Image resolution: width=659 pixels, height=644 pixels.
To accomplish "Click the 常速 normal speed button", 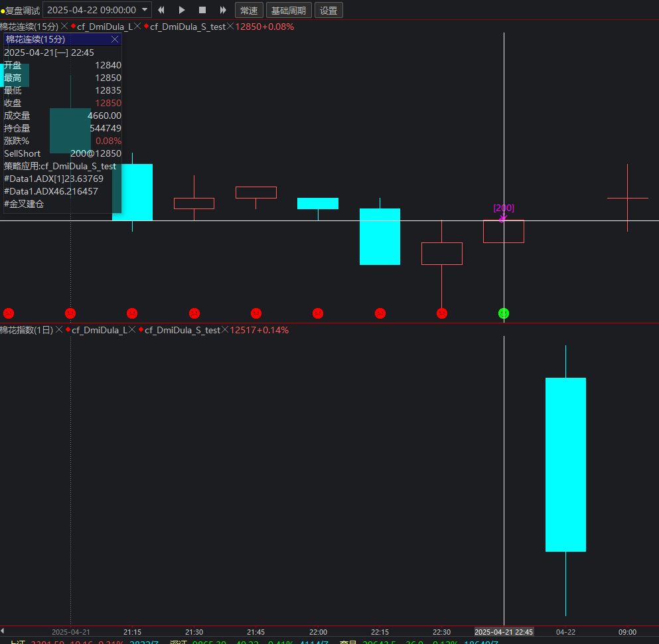I will (x=249, y=10).
